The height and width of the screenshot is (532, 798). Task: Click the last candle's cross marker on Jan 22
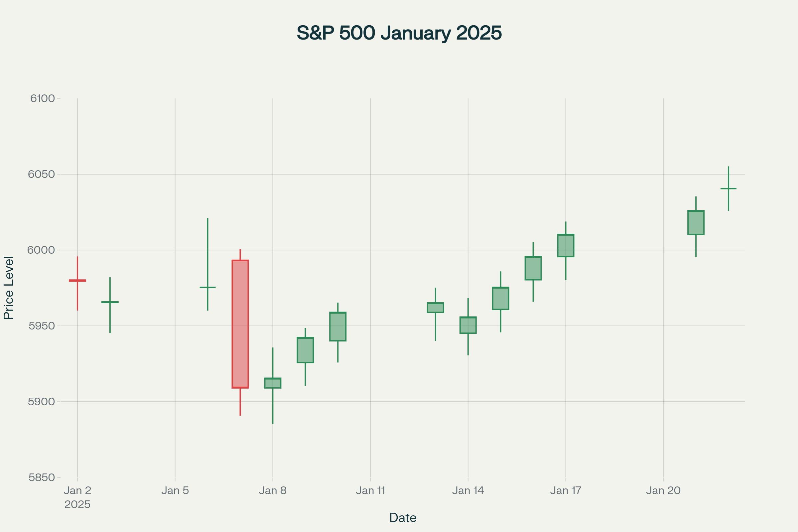click(x=729, y=188)
